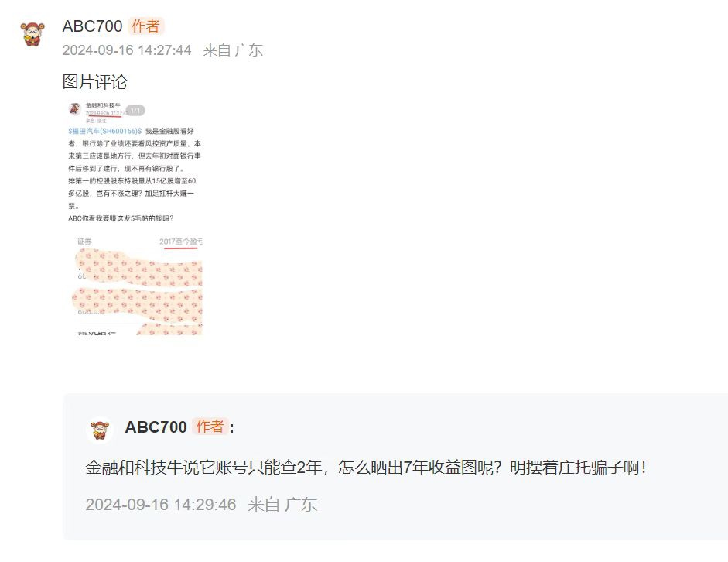The width and height of the screenshot is (728, 562).
Task: Click 来自 广东 on the top comment
Action: tap(233, 50)
